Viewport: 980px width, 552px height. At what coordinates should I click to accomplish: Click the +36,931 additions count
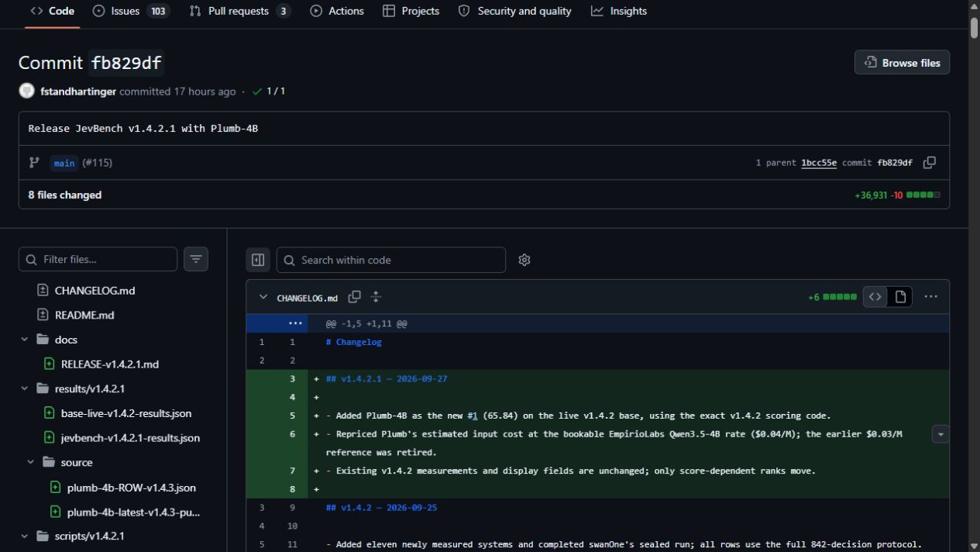click(872, 195)
